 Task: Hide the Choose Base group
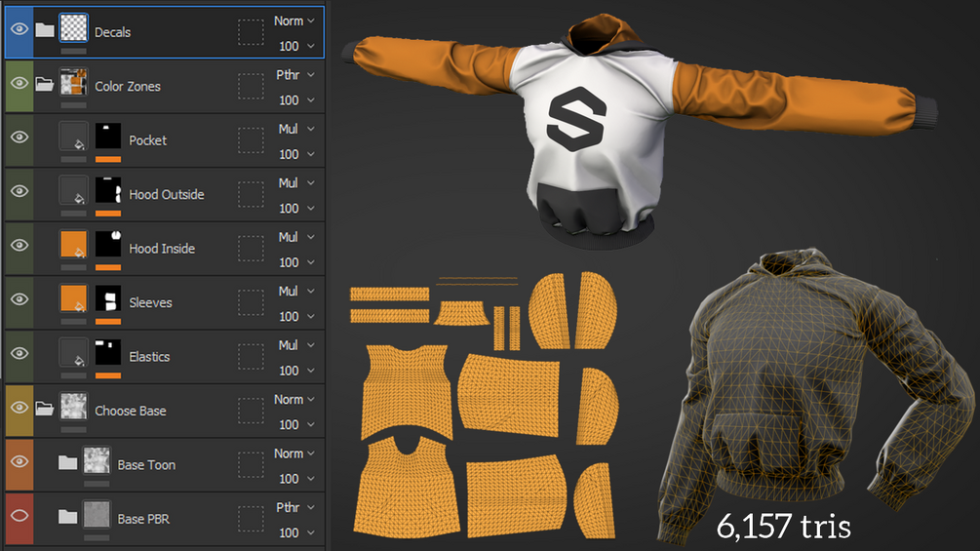click(20, 408)
